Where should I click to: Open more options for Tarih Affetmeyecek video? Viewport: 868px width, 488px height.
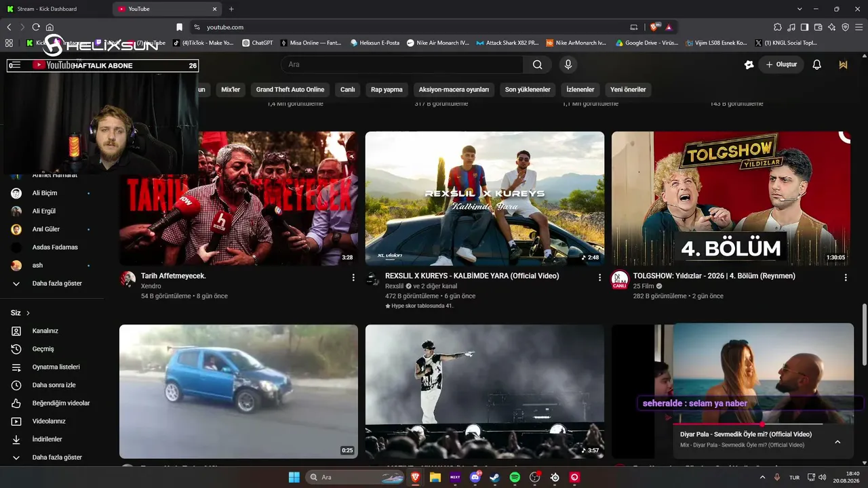tap(353, 277)
